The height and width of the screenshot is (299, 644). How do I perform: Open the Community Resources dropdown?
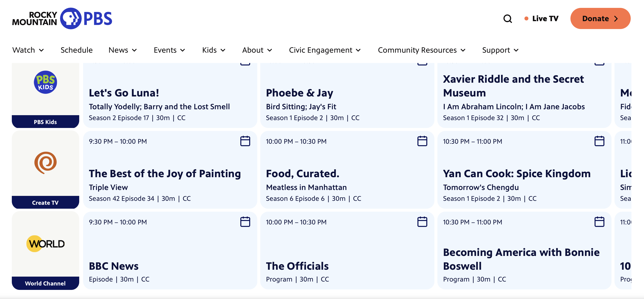(x=421, y=50)
